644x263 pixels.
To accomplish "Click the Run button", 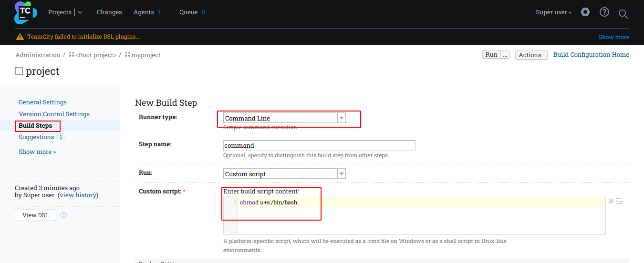I will 491,55.
